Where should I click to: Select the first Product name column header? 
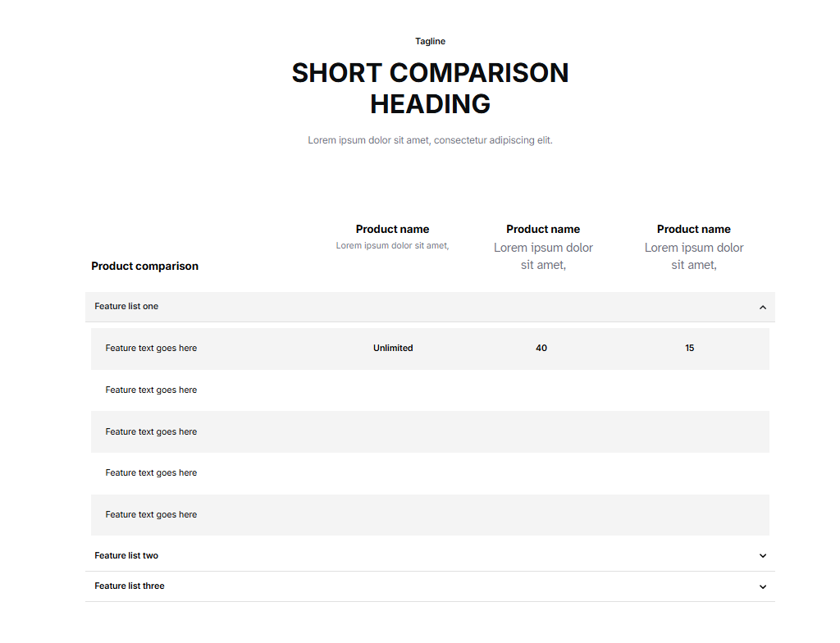tap(392, 230)
